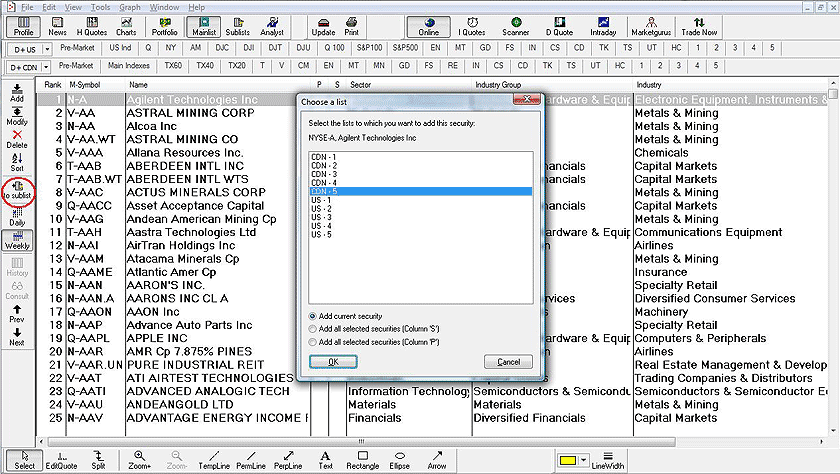Open the File menu

coord(27,7)
